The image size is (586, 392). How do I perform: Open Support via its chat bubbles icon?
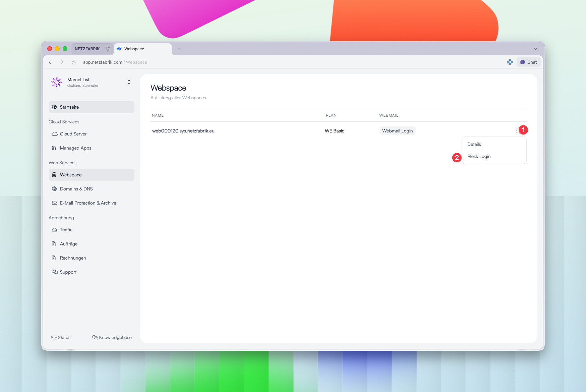[55, 272]
